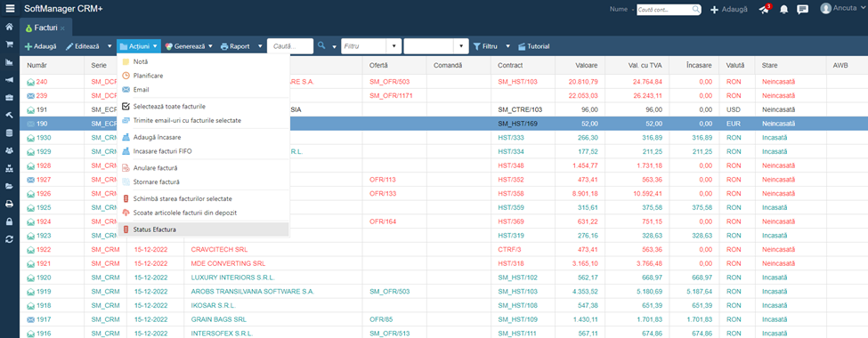Click the Filtru funnel button
This screenshot has width=868, height=338.
(485, 46)
